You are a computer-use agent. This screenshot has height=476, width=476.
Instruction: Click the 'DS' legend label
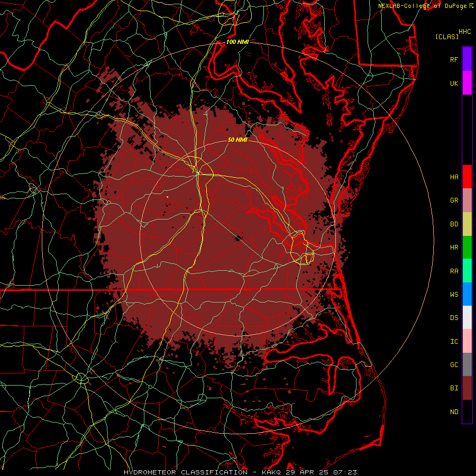coord(454,318)
